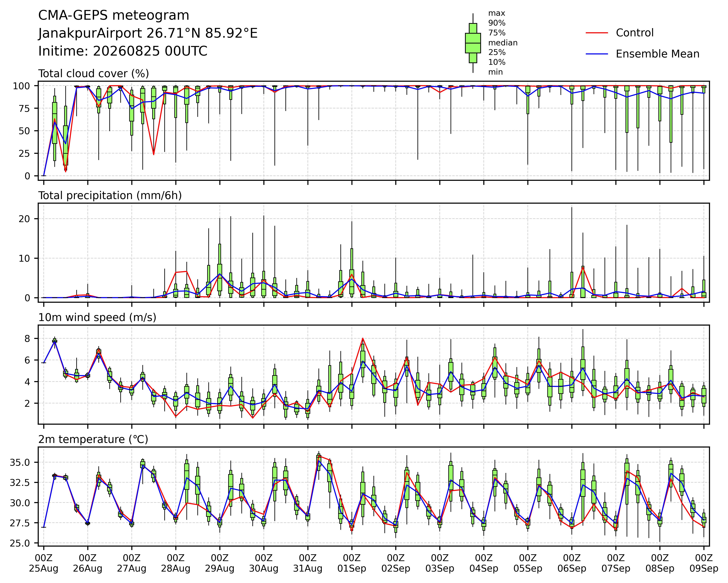Click the blue Ensemble Mean legend line
The height and width of the screenshot is (583, 728).
click(597, 54)
